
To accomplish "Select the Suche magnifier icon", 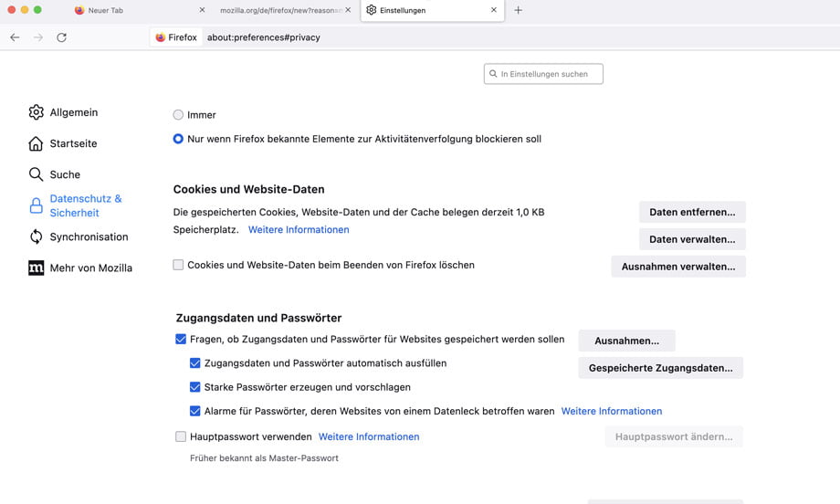I will 36,174.
